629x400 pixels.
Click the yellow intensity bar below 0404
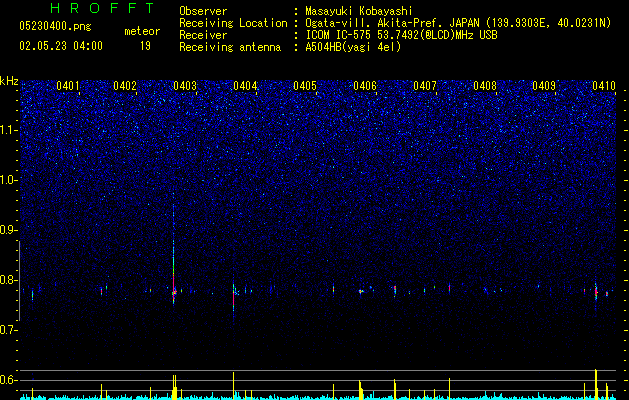click(x=233, y=386)
